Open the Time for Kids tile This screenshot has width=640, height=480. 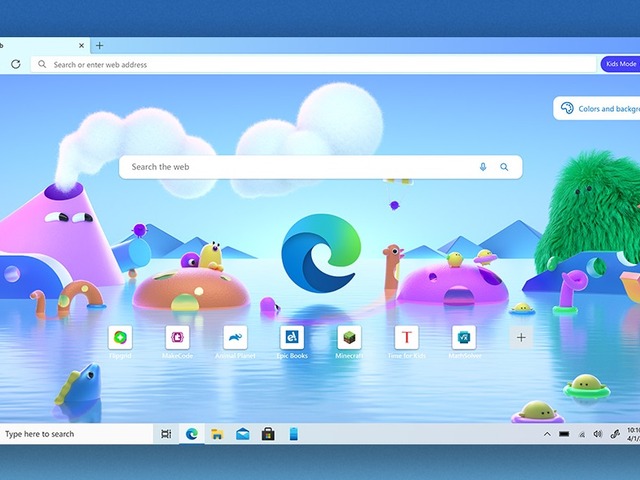(406, 337)
